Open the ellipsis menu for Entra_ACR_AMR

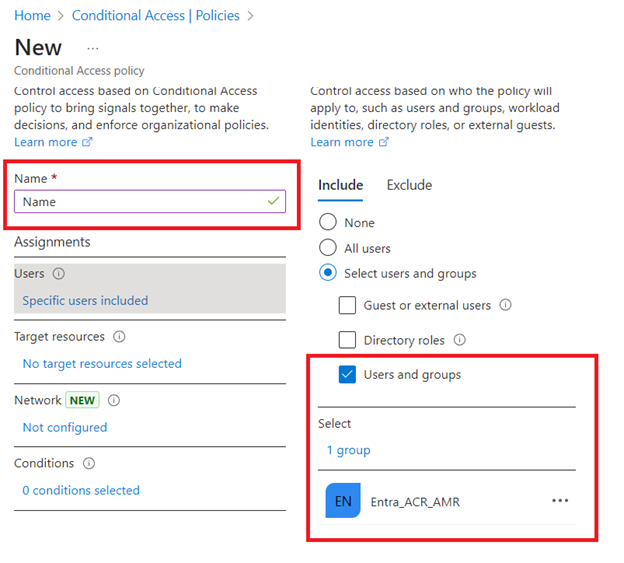pyautogui.click(x=560, y=501)
